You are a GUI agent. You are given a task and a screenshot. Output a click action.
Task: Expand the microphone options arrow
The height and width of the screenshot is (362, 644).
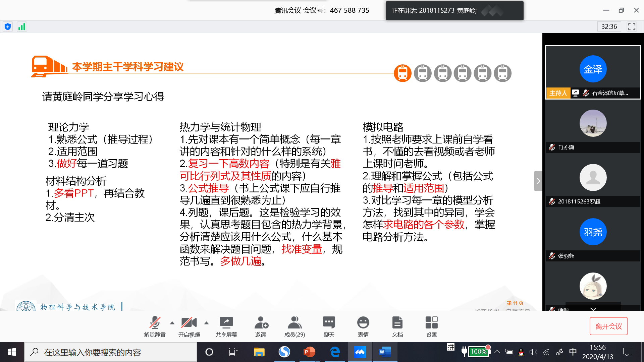pos(172,323)
